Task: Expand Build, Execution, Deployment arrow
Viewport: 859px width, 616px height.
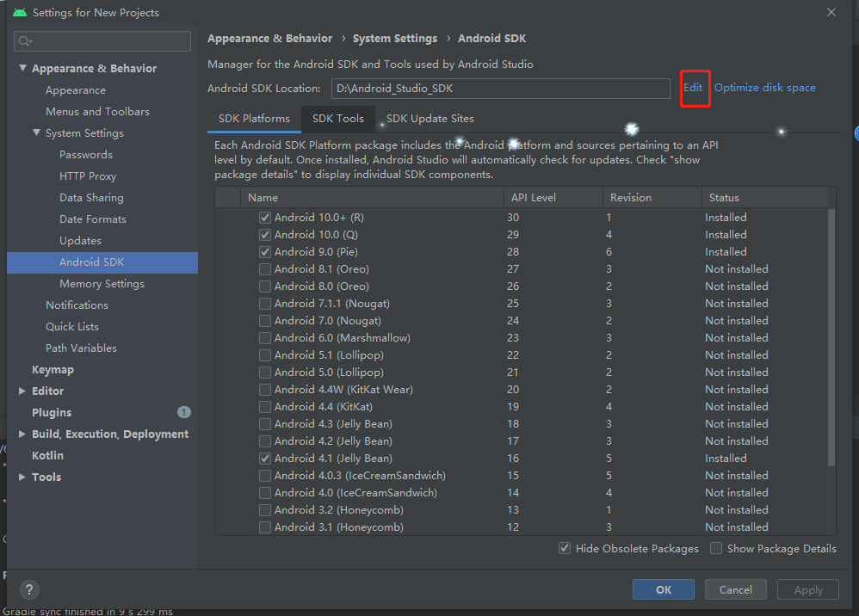Action: pos(22,434)
